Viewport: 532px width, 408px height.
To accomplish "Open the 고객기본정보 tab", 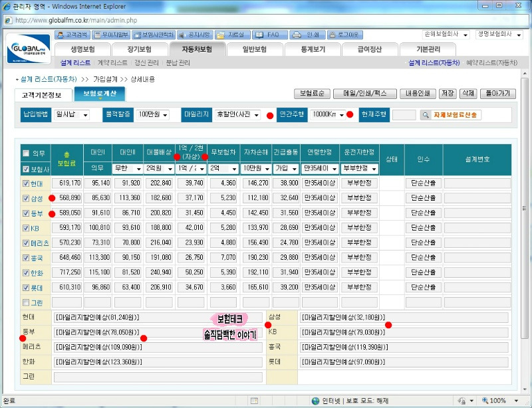I will tap(43, 95).
